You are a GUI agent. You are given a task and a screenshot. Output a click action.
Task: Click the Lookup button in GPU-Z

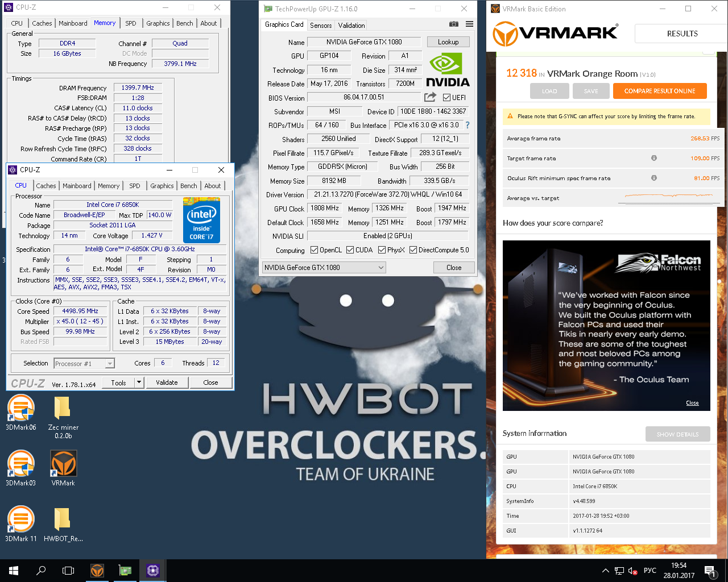click(x=448, y=42)
